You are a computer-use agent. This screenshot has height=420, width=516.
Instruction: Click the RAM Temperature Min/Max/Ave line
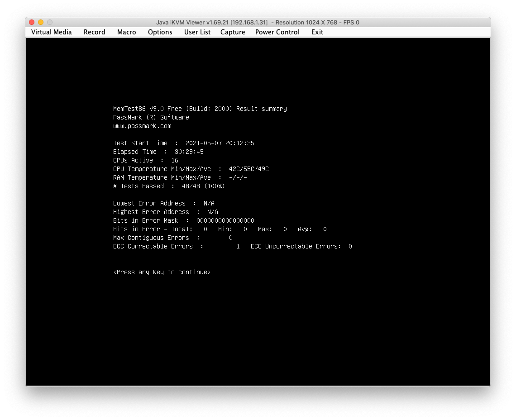tap(180, 177)
